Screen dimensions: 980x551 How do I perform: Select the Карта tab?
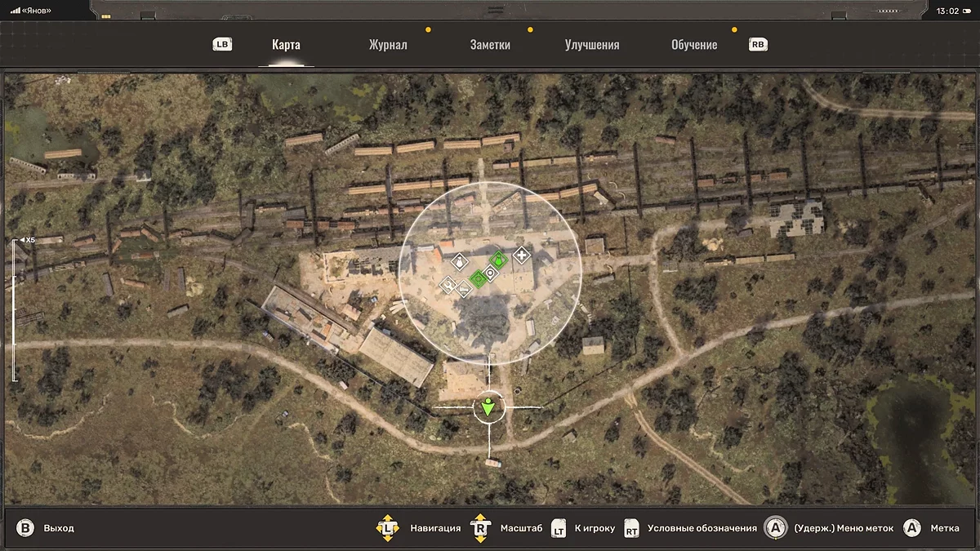[x=286, y=45]
